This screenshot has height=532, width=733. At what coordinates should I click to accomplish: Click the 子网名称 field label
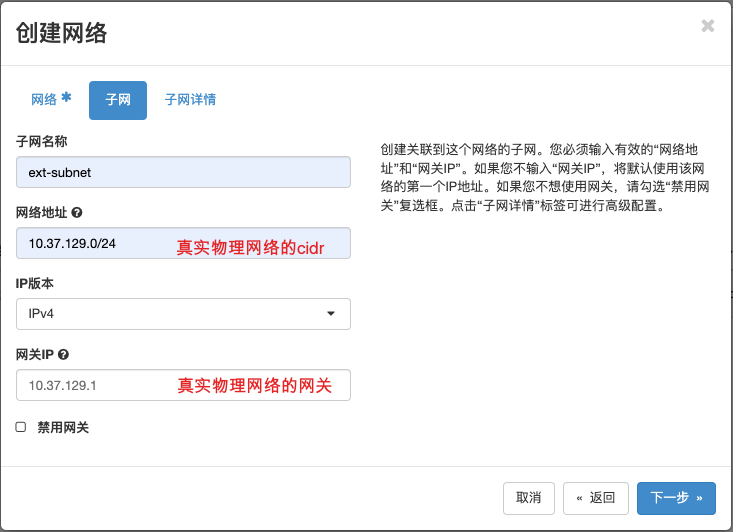click(x=42, y=142)
